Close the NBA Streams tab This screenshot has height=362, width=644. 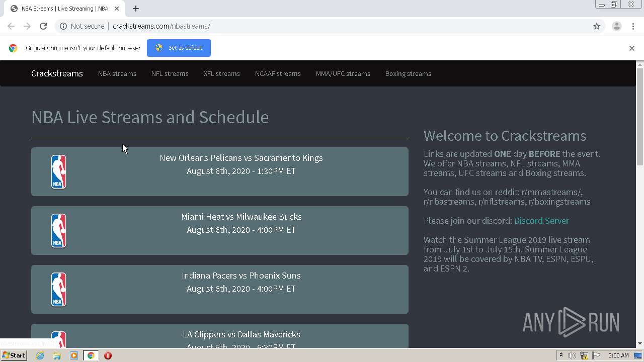(117, 9)
